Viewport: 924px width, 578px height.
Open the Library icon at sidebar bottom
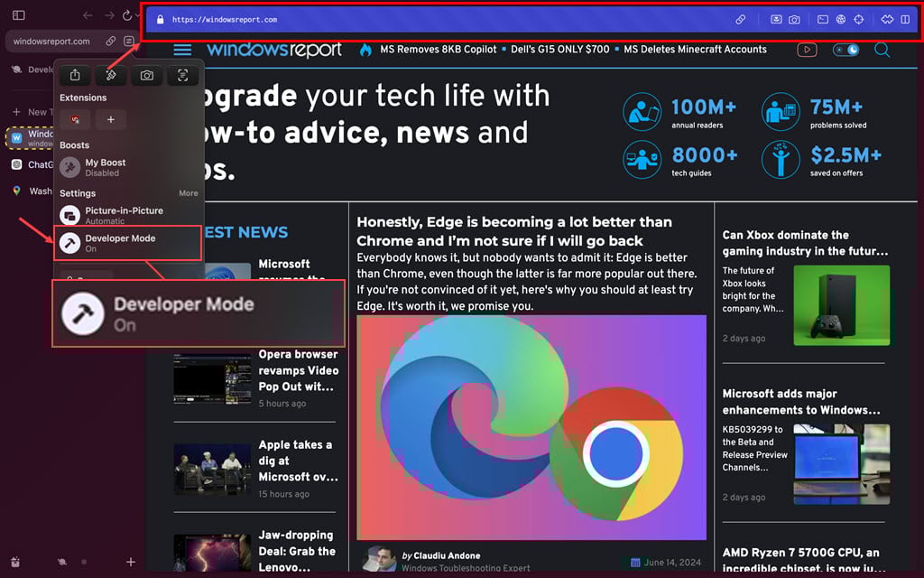(15, 562)
